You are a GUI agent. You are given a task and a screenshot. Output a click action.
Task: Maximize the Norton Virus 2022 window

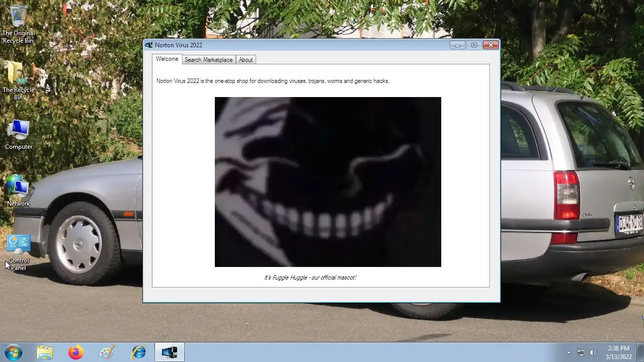point(474,45)
